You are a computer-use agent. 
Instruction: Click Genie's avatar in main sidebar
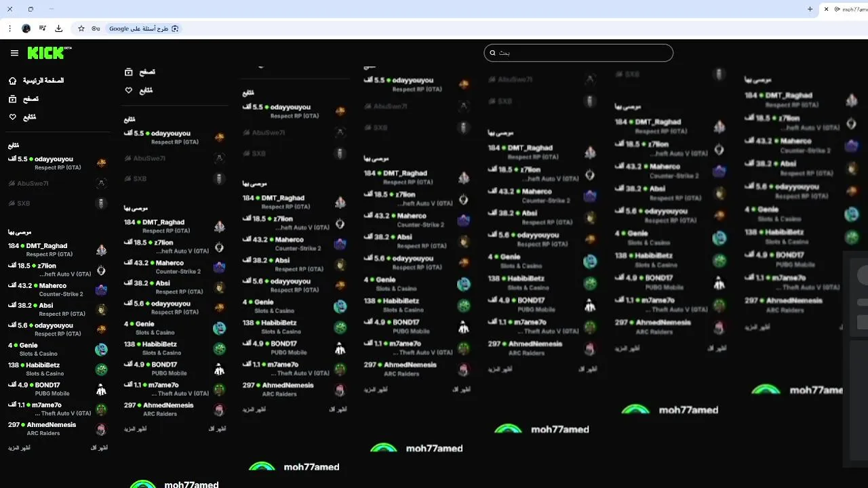tap(101, 350)
